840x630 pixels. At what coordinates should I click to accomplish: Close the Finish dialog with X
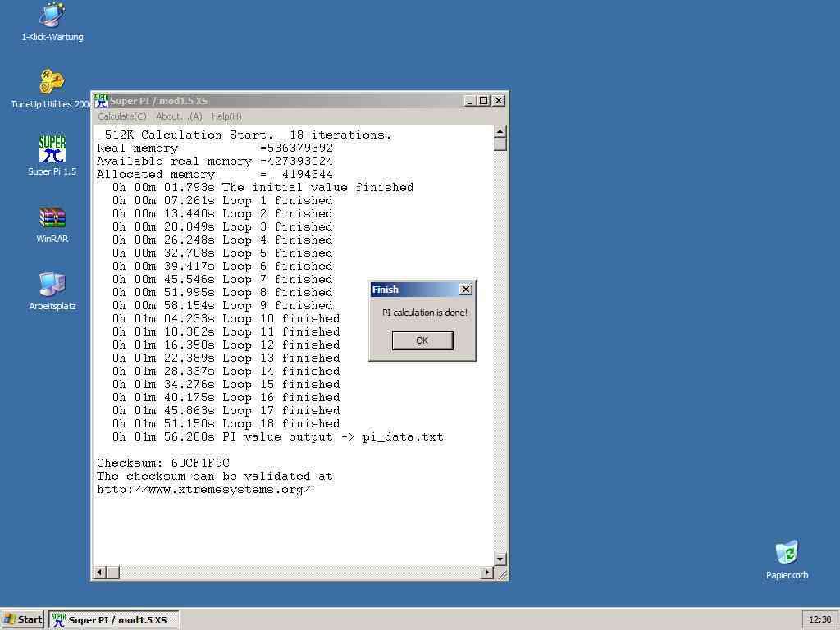[x=466, y=290]
